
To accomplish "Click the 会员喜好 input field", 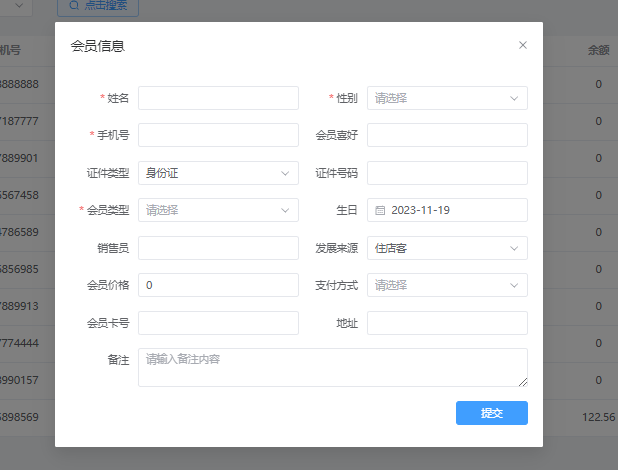I will pyautogui.click(x=447, y=135).
